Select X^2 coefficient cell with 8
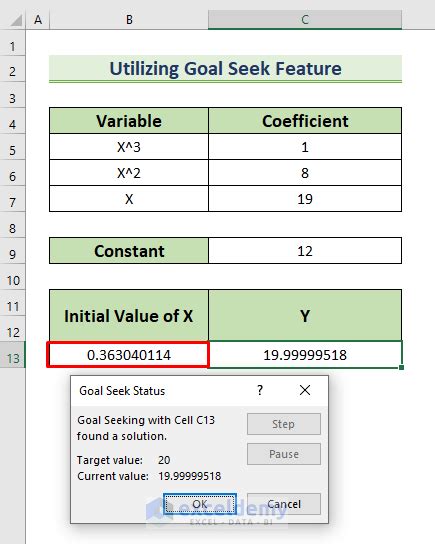435x544 pixels. tap(305, 173)
